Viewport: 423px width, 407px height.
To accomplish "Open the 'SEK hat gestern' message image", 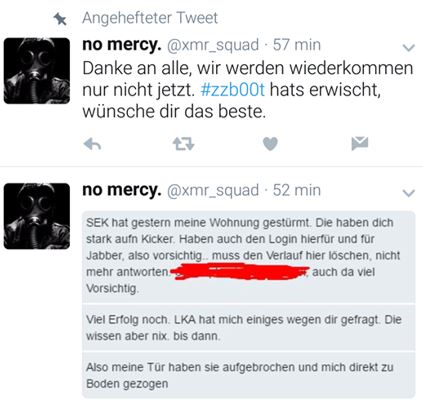I will tap(249, 304).
